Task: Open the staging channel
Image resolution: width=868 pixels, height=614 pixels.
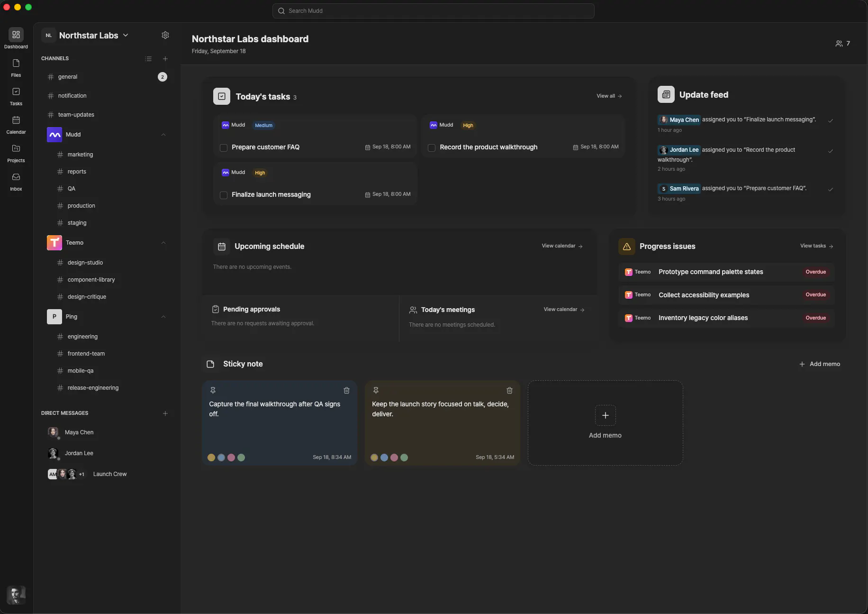Action: coord(111,223)
